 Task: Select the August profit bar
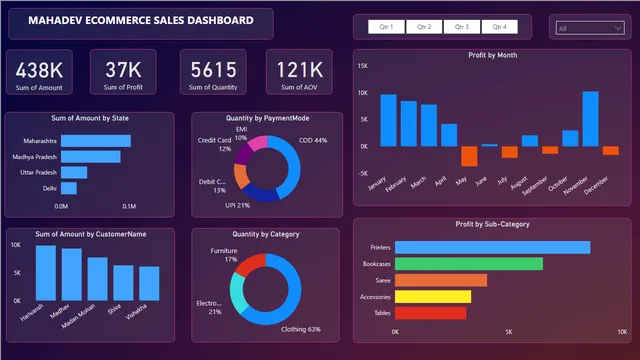coord(530,140)
